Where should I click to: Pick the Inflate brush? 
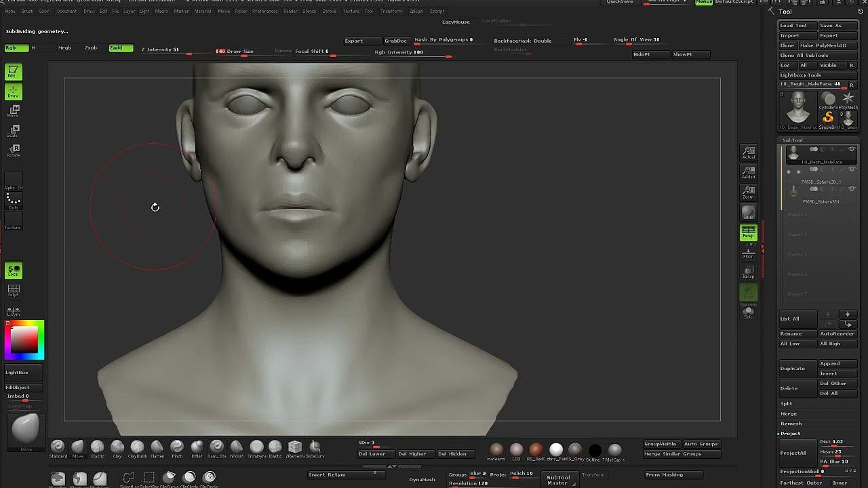[x=197, y=447]
